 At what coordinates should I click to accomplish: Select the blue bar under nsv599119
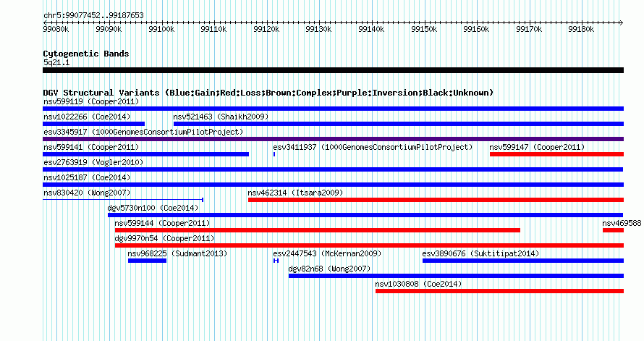[333, 109]
